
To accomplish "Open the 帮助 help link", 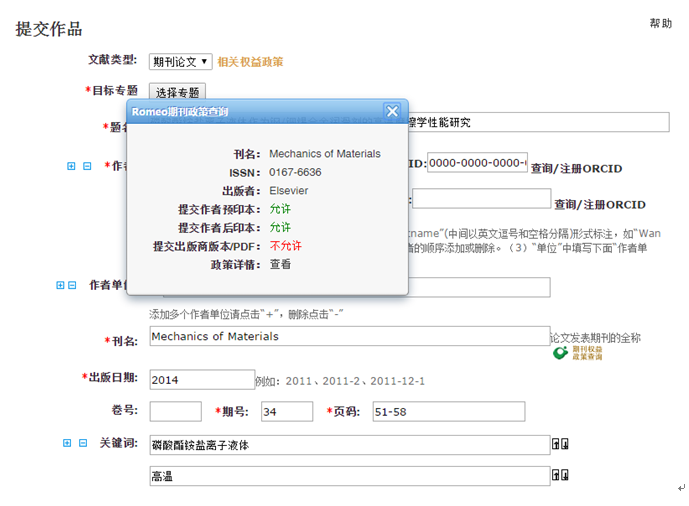I will 661,23.
